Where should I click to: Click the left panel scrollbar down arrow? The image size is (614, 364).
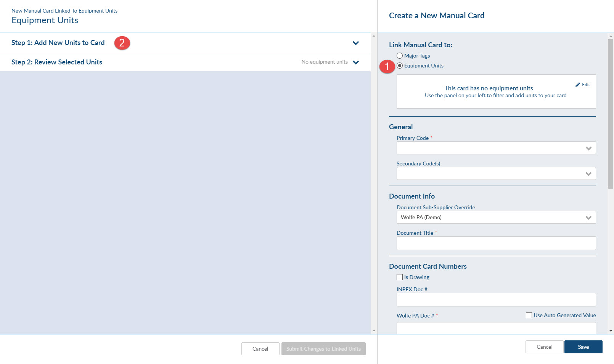point(374,331)
